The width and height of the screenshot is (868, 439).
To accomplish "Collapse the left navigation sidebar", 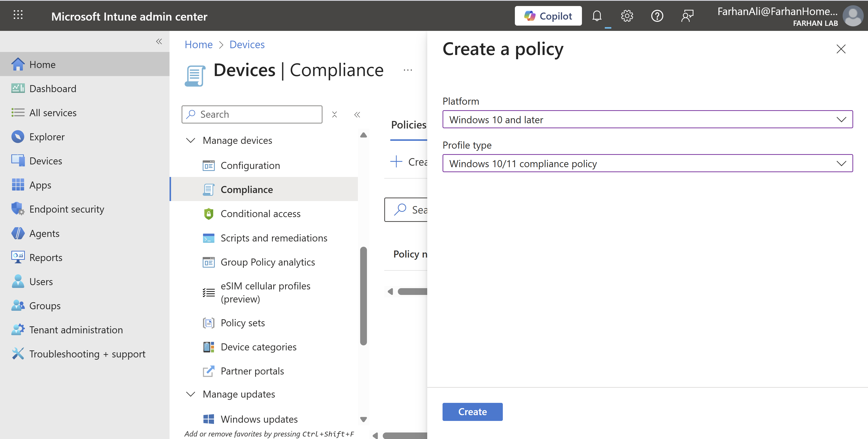I will 159,41.
